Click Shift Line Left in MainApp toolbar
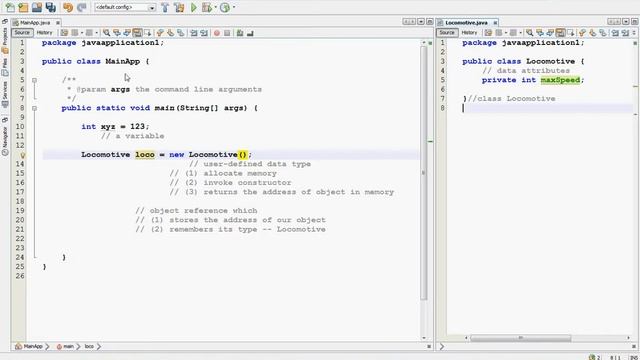Screen dimensions: 640x360 click(x=193, y=33)
